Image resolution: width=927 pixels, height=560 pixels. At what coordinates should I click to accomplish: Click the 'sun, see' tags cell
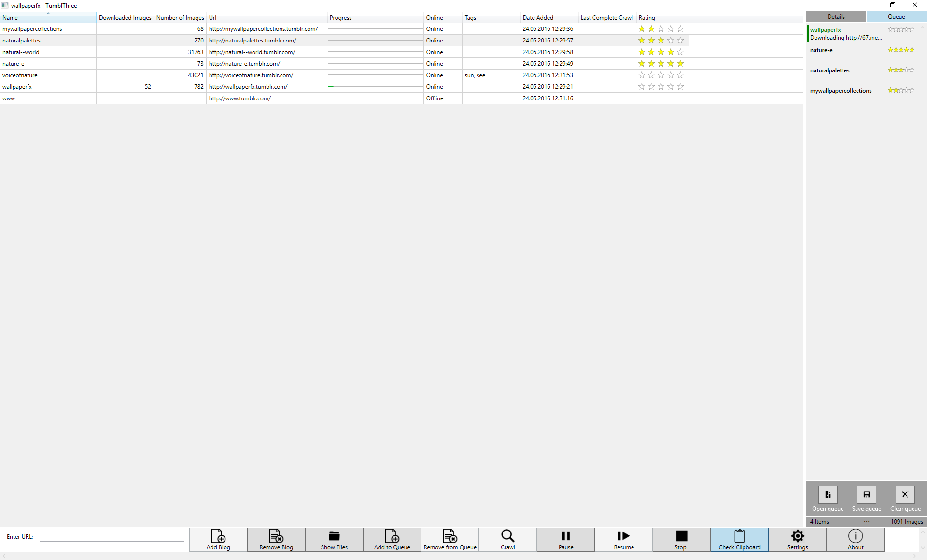click(x=492, y=75)
